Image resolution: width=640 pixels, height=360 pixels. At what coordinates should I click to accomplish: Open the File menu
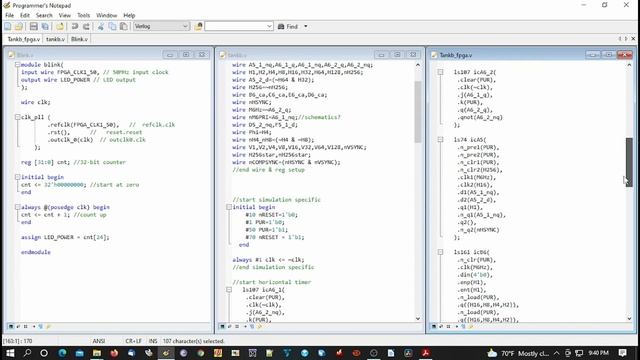(9, 15)
